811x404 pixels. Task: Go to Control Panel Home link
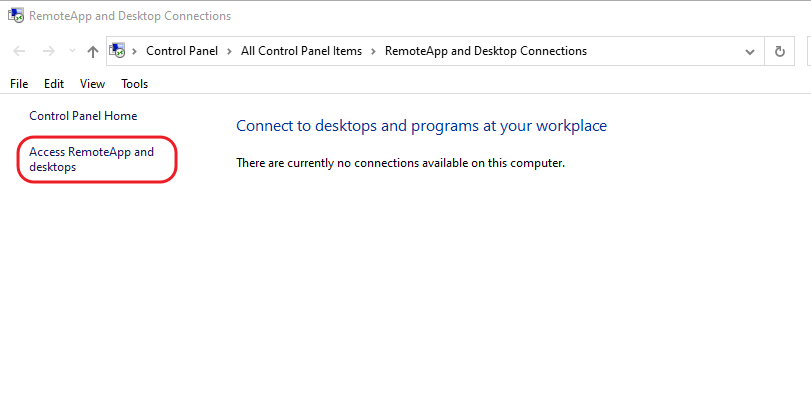pyautogui.click(x=83, y=116)
